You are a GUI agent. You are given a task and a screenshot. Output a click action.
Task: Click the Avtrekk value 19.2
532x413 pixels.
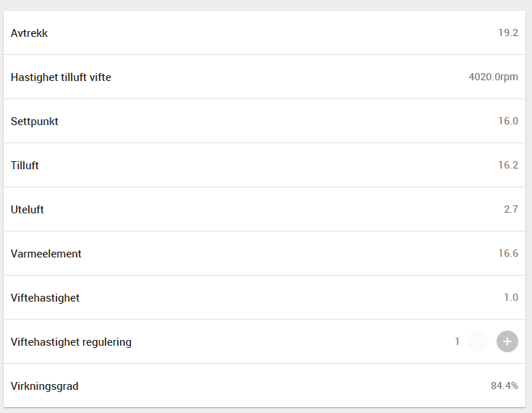(507, 33)
